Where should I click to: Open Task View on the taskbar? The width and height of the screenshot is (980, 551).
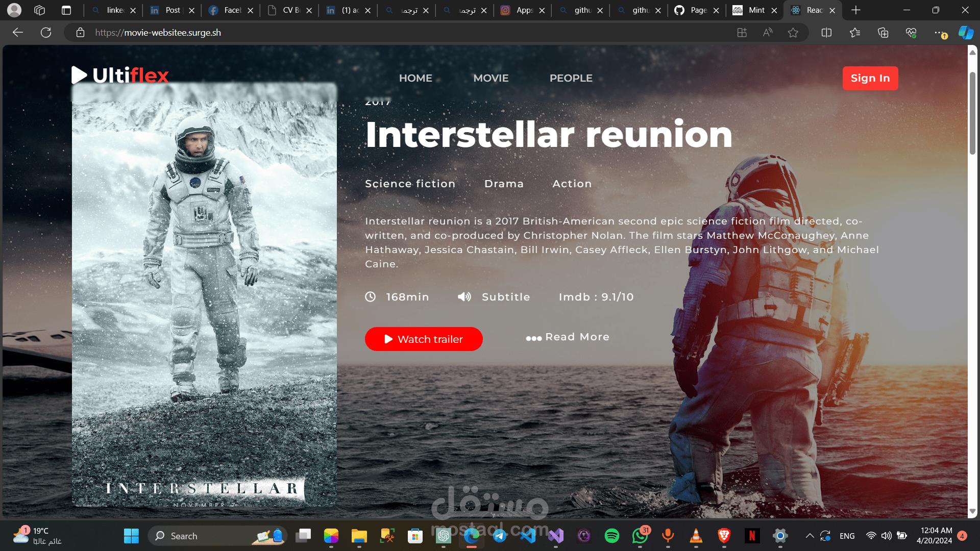point(303,536)
